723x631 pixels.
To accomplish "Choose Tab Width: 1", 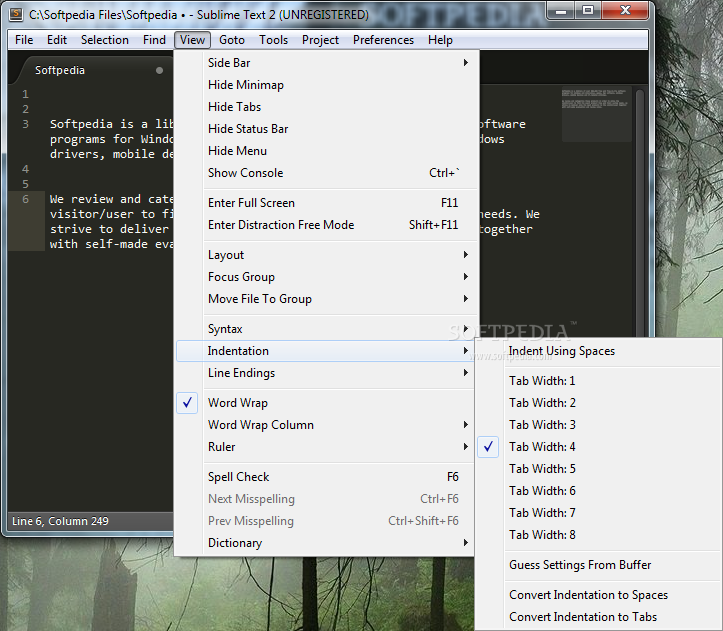I will tap(598, 381).
